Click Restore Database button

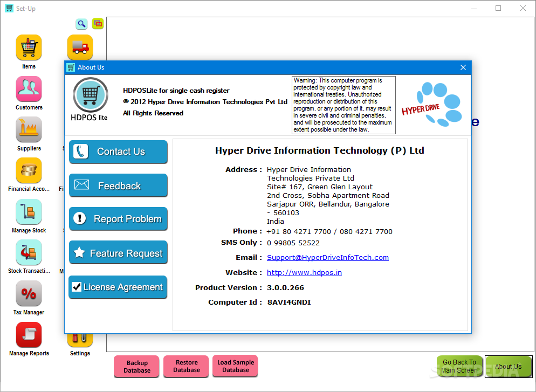186,366
